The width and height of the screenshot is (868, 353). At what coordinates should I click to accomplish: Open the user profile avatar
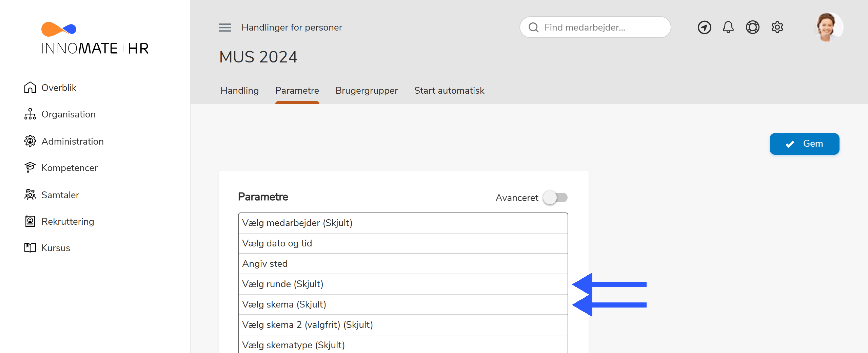[828, 27]
